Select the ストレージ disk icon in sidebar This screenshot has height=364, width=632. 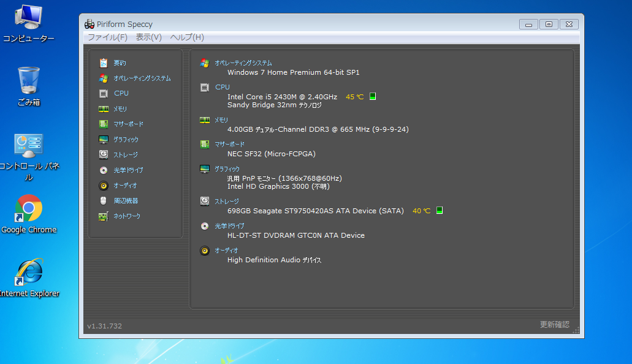[x=103, y=155]
